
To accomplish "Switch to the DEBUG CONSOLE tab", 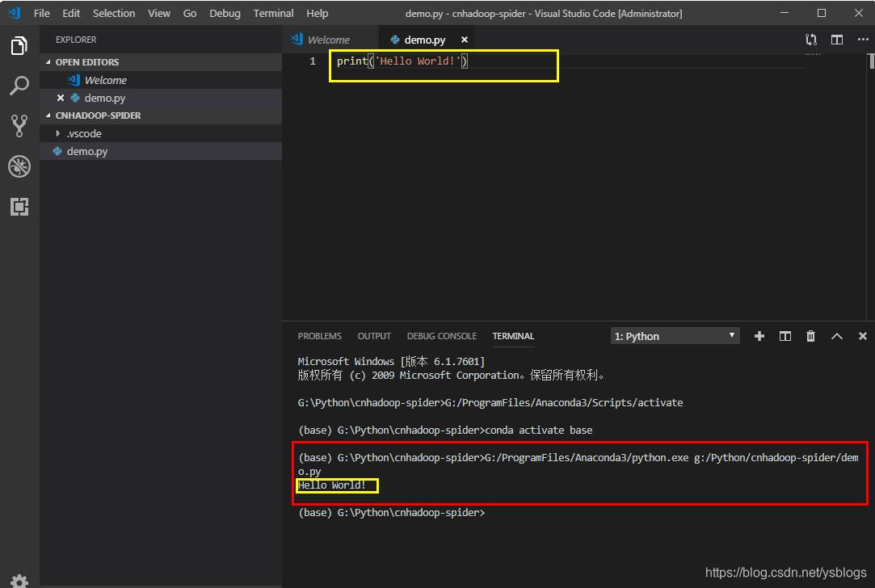I will pos(441,336).
